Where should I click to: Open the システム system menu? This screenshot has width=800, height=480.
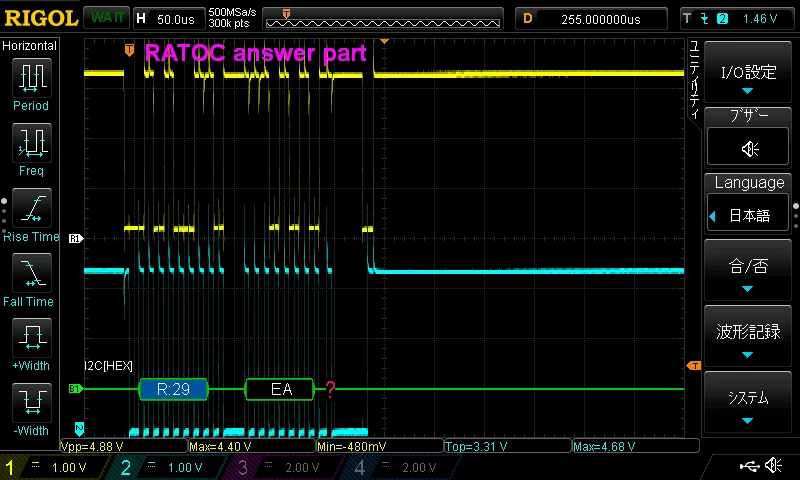point(748,402)
